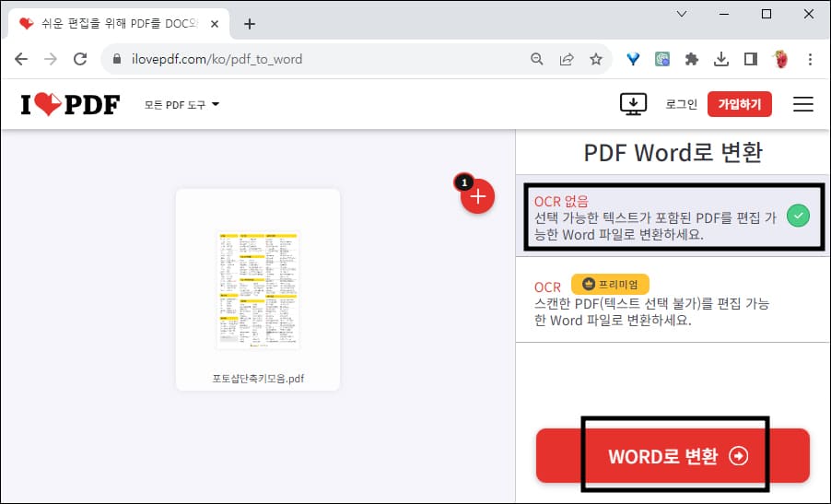Open a new browser tab

250,24
